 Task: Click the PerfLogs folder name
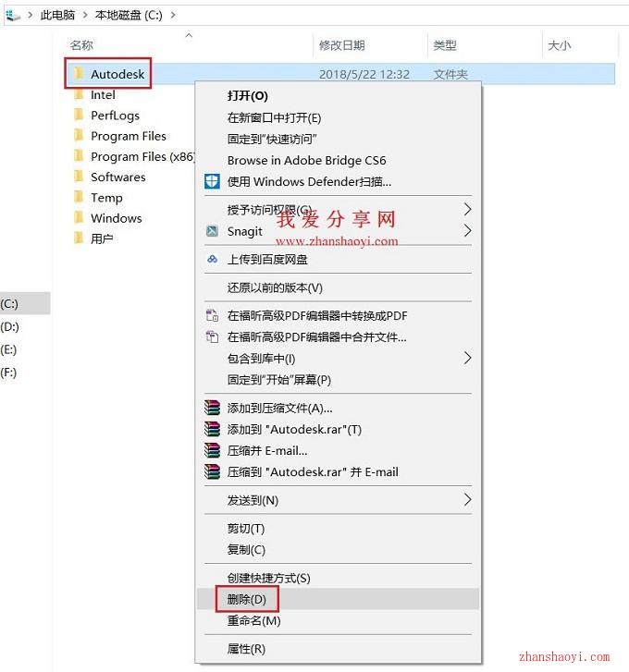(x=115, y=116)
